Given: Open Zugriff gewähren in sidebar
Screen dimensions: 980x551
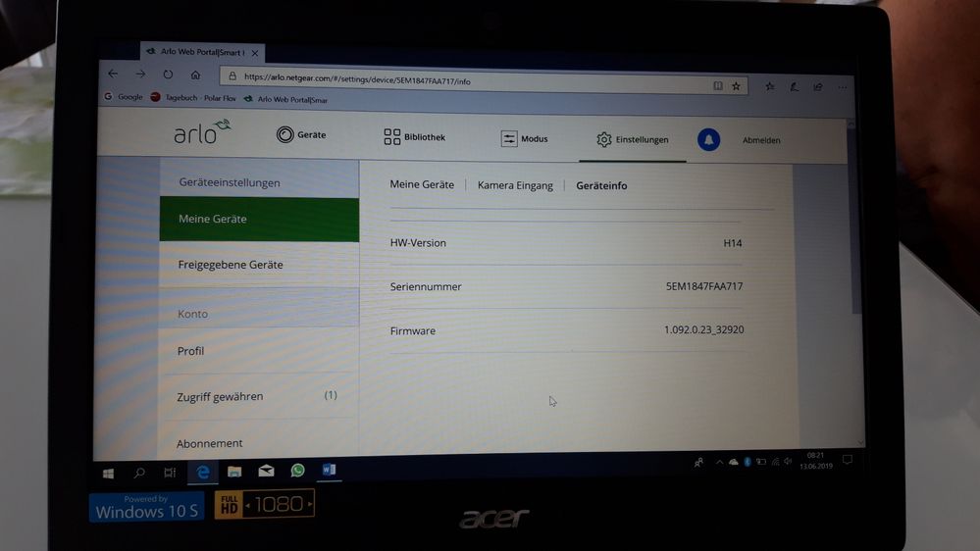Looking at the screenshot, I should point(258,396).
